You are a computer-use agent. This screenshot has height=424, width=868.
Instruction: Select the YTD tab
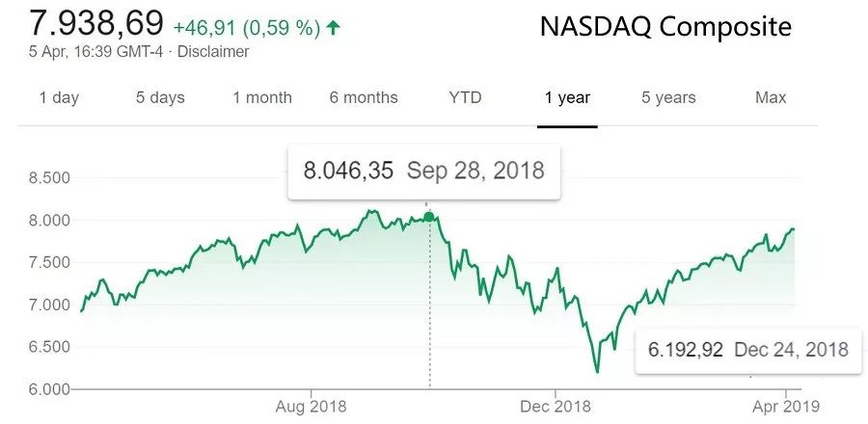[x=465, y=97]
